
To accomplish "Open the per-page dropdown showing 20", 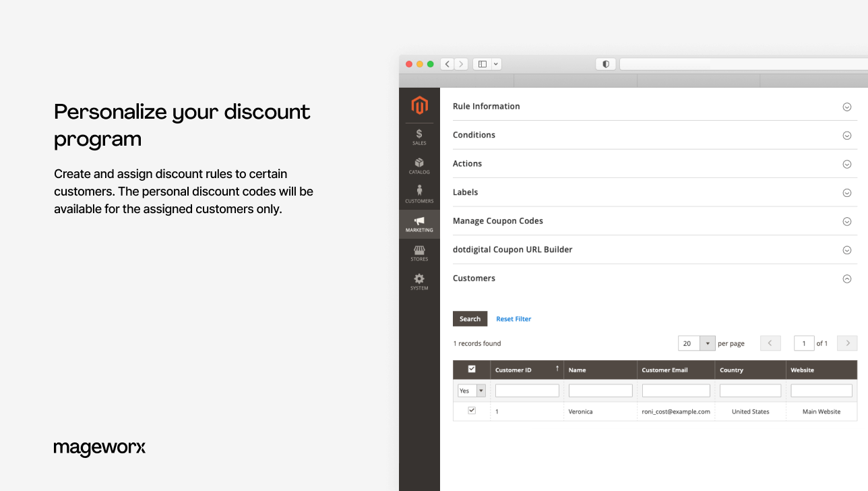I will (706, 343).
